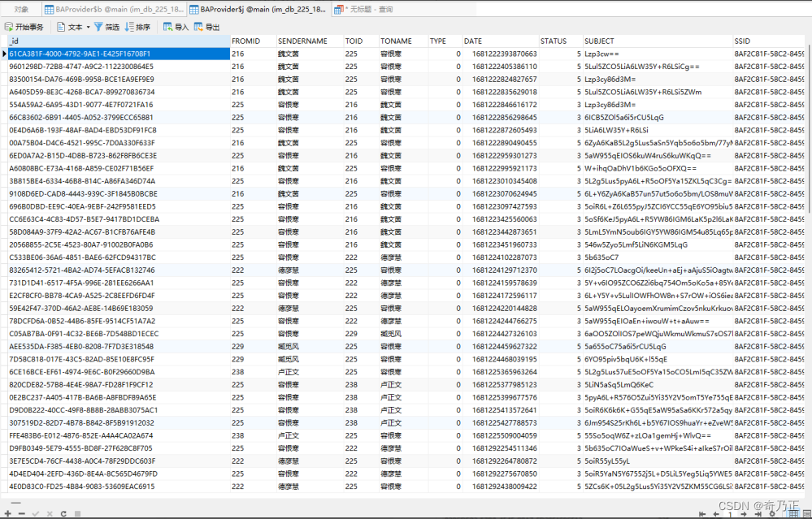This screenshot has width=812, height=519.
Task: Select the id cell 6ED0A7A2-B15D-4D8B-B723-862F8FB6CE3E
Action: coord(119,156)
